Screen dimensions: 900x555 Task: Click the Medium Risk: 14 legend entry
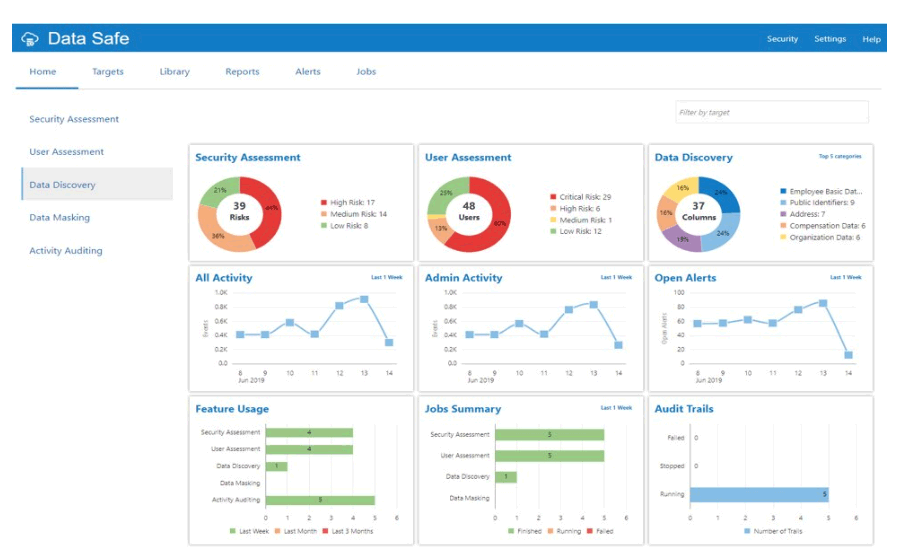pos(354,214)
